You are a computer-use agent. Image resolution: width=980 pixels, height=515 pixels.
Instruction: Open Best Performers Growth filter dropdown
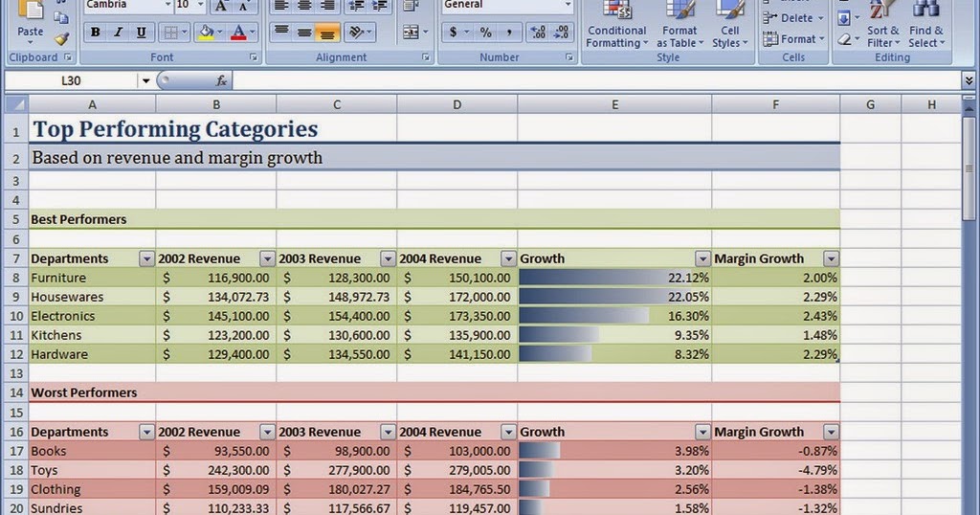(702, 258)
